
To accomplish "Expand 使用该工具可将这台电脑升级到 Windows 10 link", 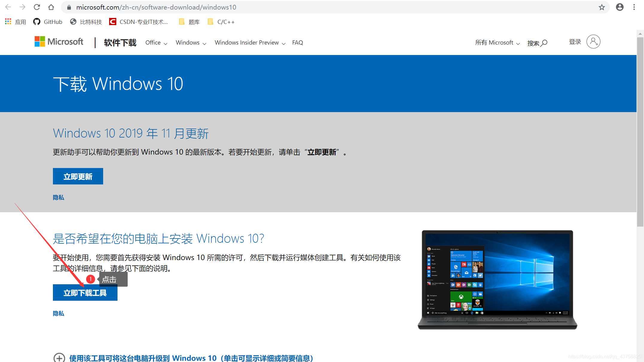I will [x=191, y=358].
